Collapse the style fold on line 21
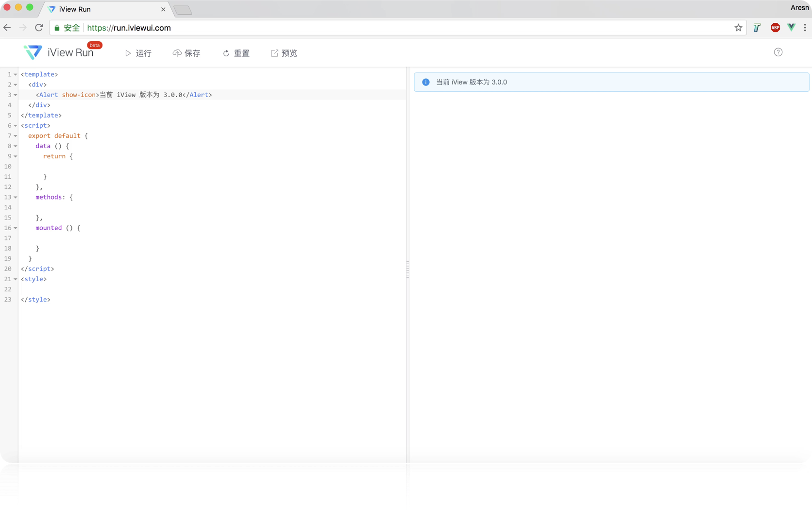This screenshot has width=812, height=522. coord(16,279)
